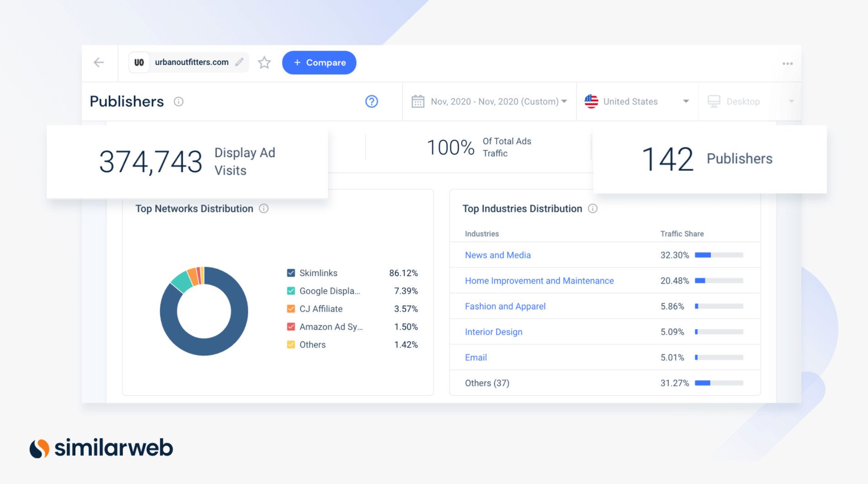The height and width of the screenshot is (484, 868).
Task: Show info for Top Industries Distribution
Action: click(x=593, y=209)
